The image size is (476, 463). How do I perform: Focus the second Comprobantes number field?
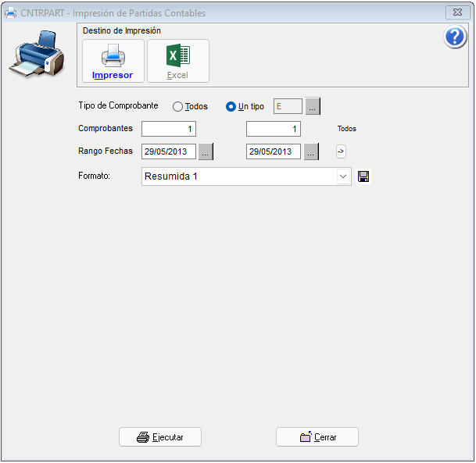click(274, 129)
